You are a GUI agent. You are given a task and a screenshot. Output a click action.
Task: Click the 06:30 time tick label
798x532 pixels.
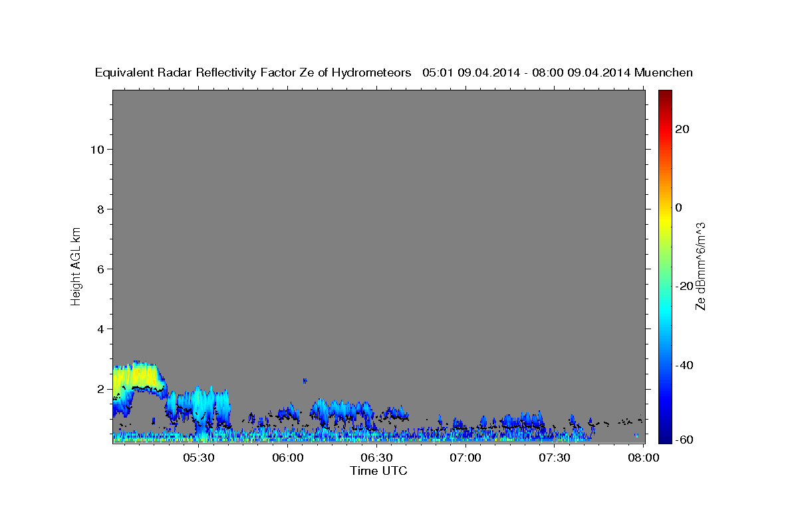coord(376,458)
